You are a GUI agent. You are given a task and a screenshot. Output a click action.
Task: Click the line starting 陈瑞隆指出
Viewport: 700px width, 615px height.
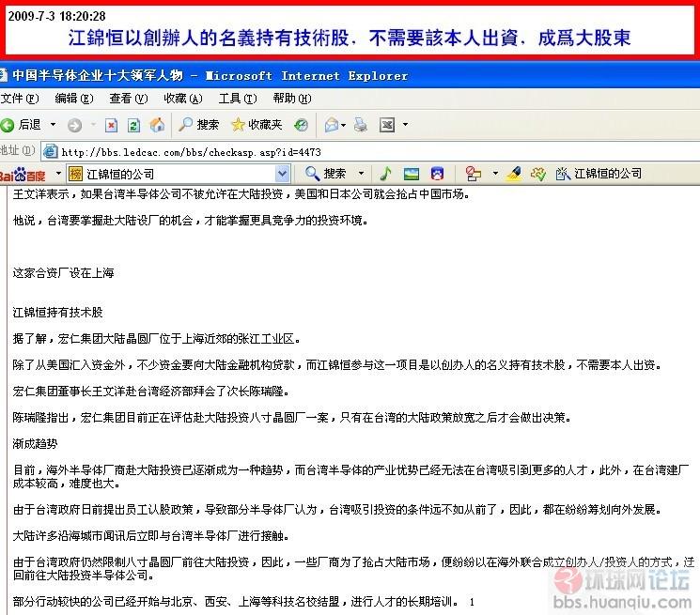pyautogui.click(x=292, y=418)
